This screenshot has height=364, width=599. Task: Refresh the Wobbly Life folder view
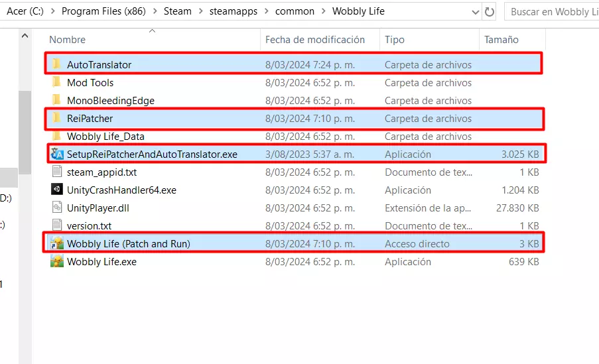[490, 12]
